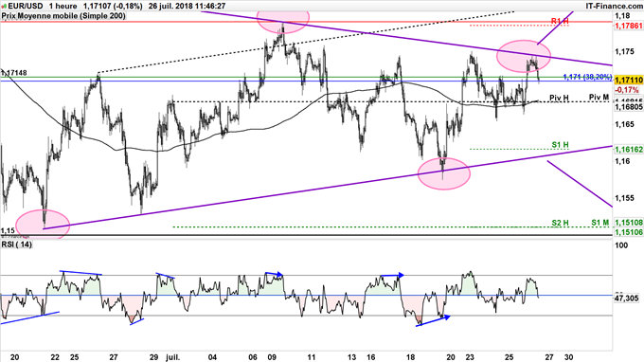Click the 1,16 price axis label
The image size is (644, 362).
click(622, 161)
